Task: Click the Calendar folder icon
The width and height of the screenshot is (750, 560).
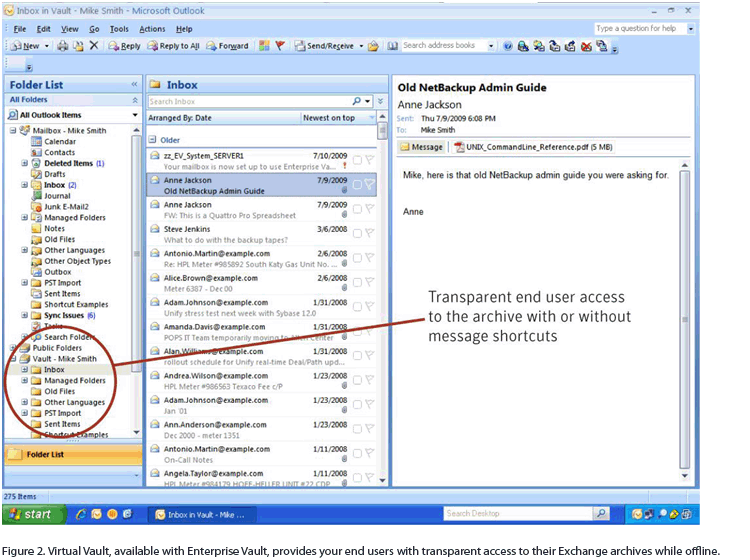Action: [x=37, y=142]
